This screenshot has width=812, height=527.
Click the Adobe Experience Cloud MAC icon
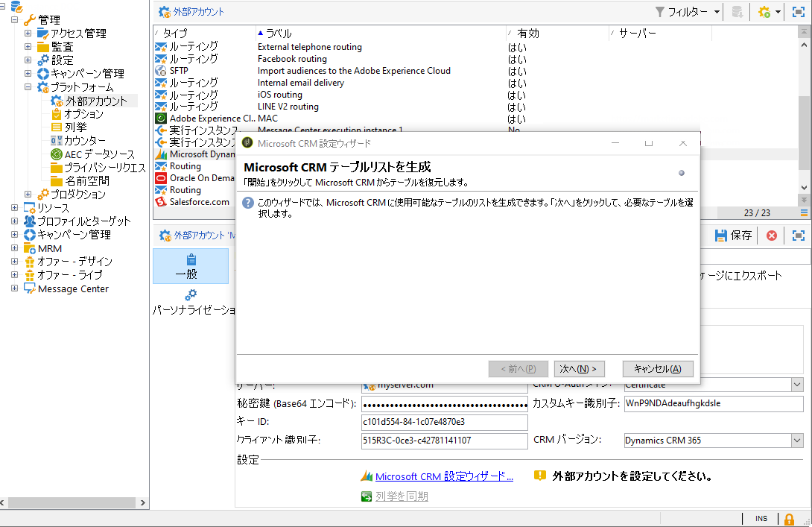click(160, 119)
